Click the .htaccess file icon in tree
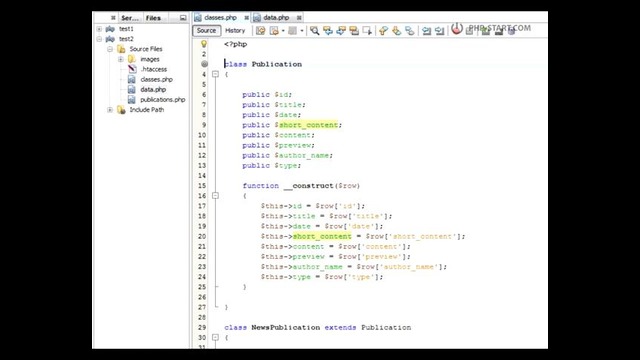This screenshot has height=360, width=640. click(x=132, y=69)
